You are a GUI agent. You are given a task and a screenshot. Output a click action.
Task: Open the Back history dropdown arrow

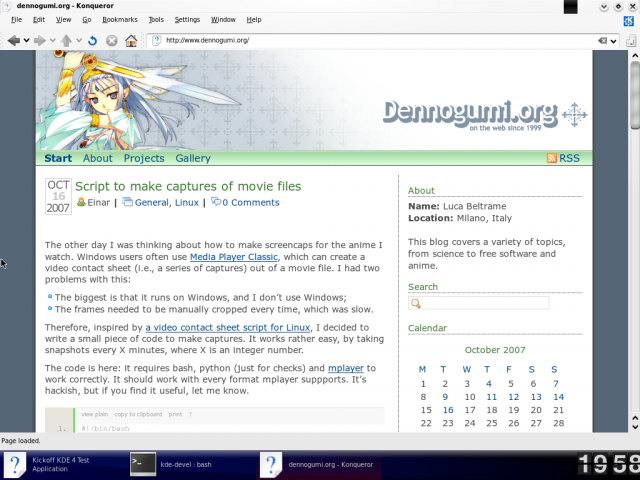click(25, 41)
